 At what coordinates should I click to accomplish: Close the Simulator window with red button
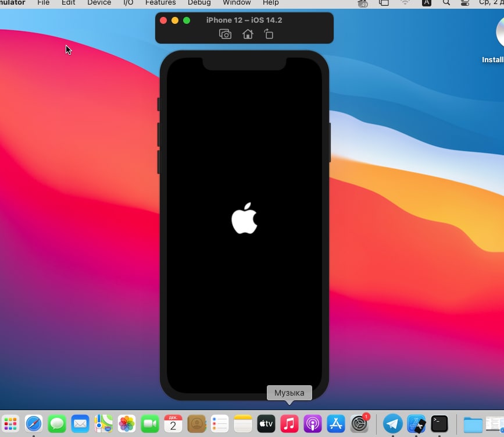(163, 20)
